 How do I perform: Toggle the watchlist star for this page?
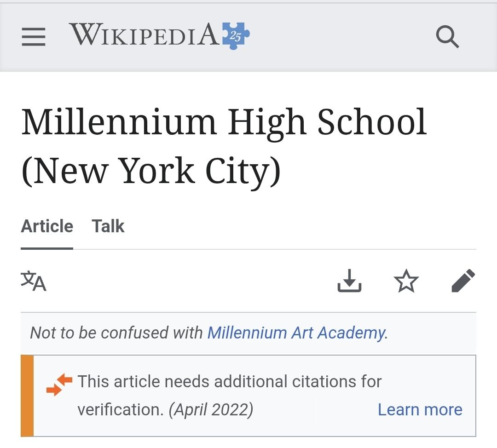[406, 281]
